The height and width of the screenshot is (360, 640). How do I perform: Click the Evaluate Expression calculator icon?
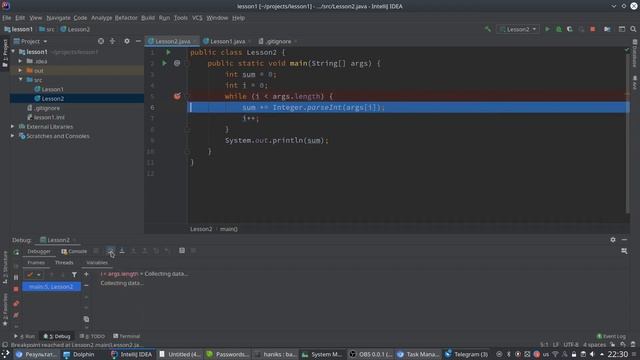(182, 251)
